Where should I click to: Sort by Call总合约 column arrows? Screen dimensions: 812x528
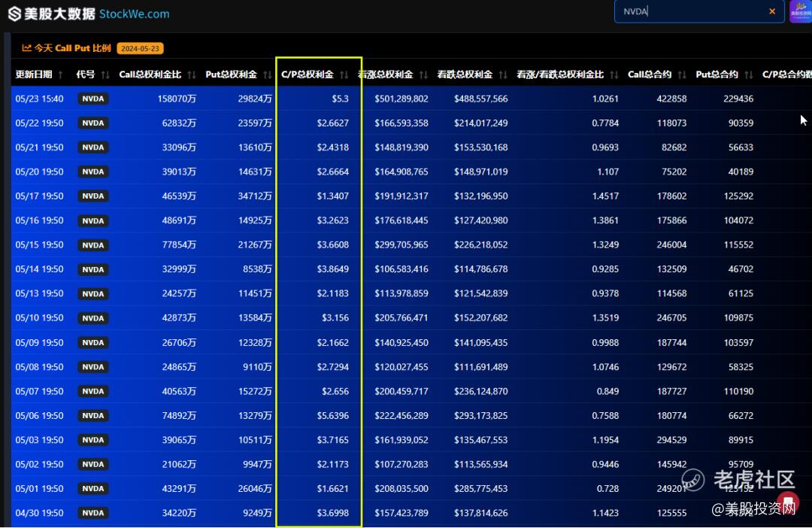pyautogui.click(x=682, y=75)
